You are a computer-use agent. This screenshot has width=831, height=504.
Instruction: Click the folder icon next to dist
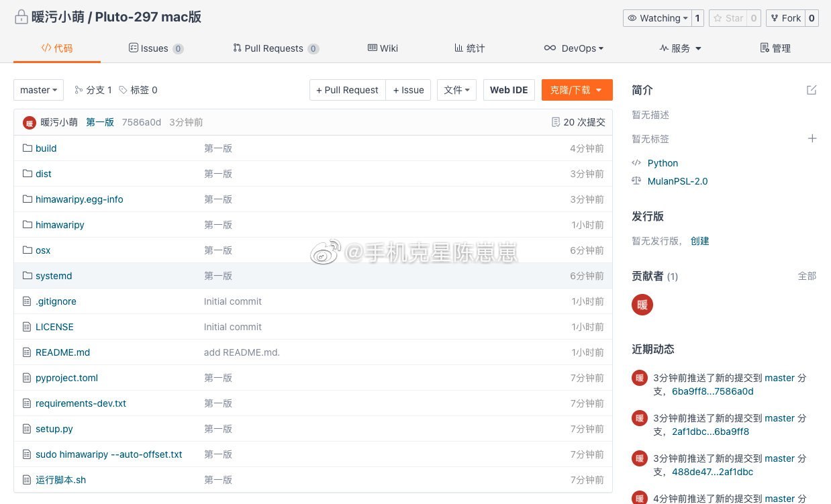(x=28, y=174)
